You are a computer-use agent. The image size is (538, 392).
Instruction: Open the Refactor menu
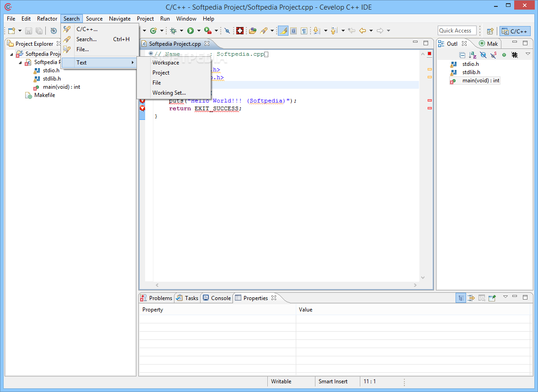point(47,18)
